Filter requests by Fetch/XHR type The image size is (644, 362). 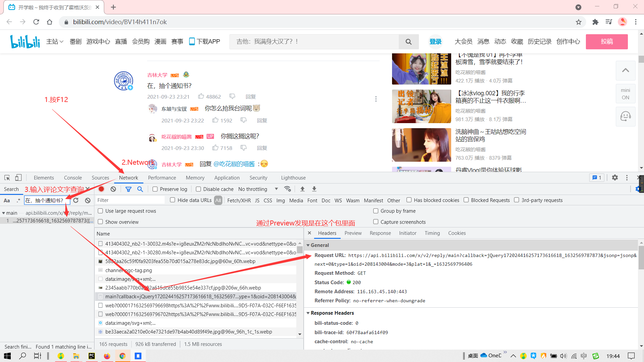pyautogui.click(x=239, y=201)
